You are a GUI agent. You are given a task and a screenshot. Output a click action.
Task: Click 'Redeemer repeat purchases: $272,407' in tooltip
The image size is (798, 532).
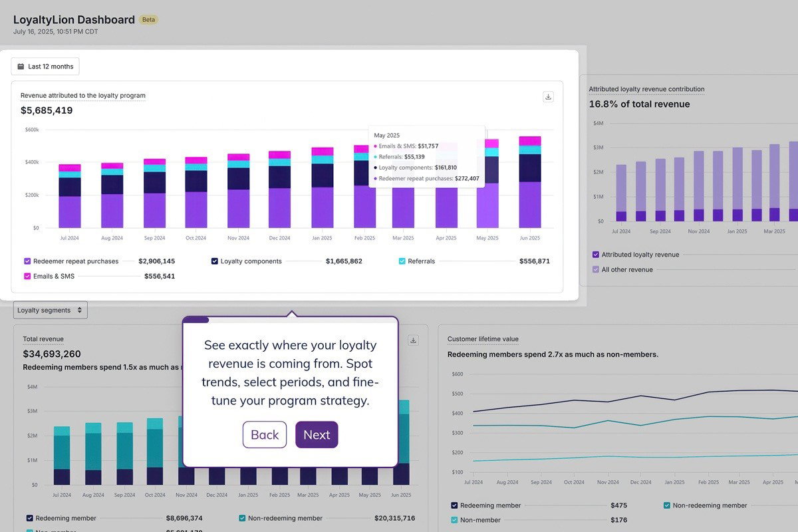click(x=426, y=178)
